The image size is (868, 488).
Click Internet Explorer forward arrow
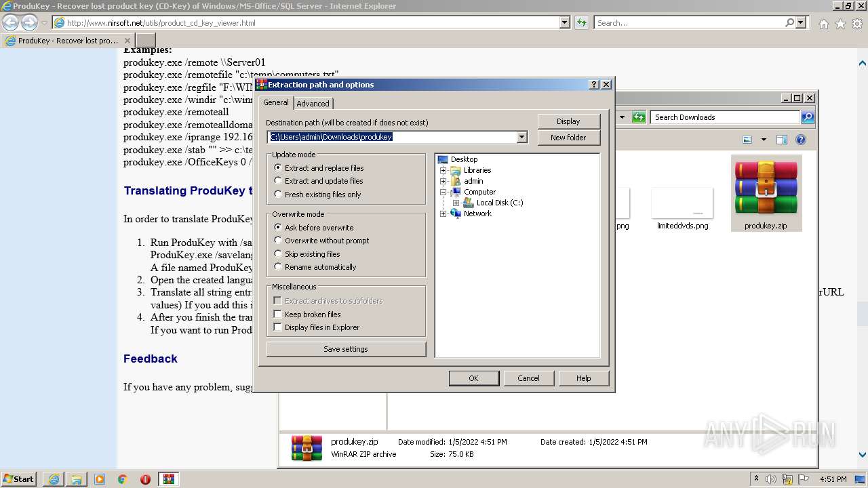click(29, 22)
